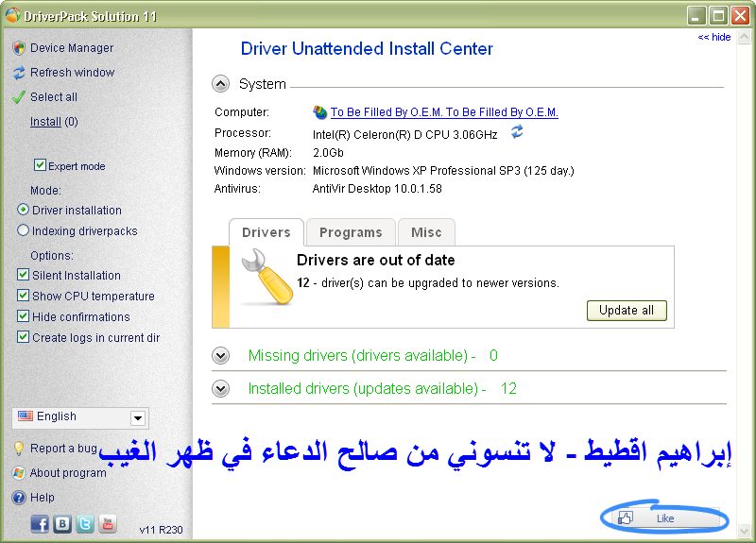Click the 'v11 R230' version text

click(x=161, y=530)
